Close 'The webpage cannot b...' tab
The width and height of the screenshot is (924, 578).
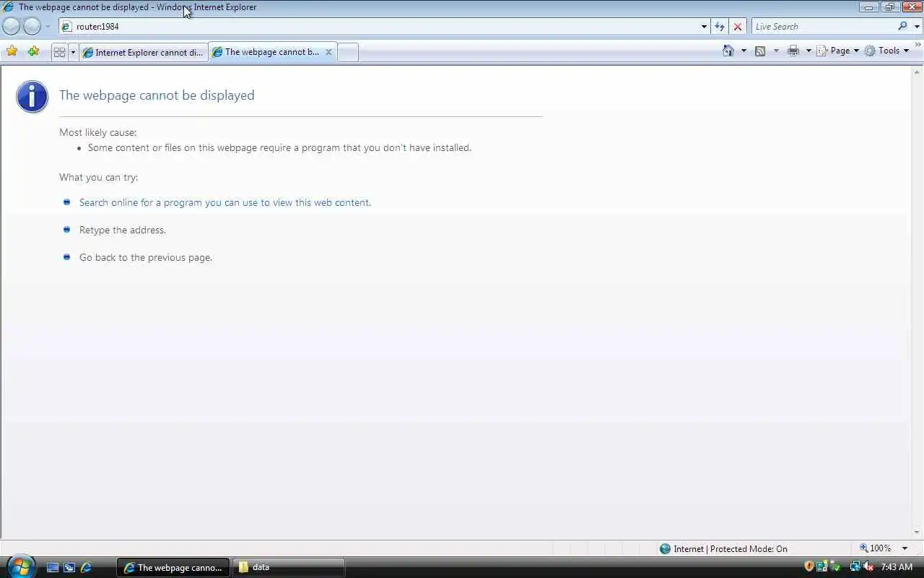[x=328, y=52]
